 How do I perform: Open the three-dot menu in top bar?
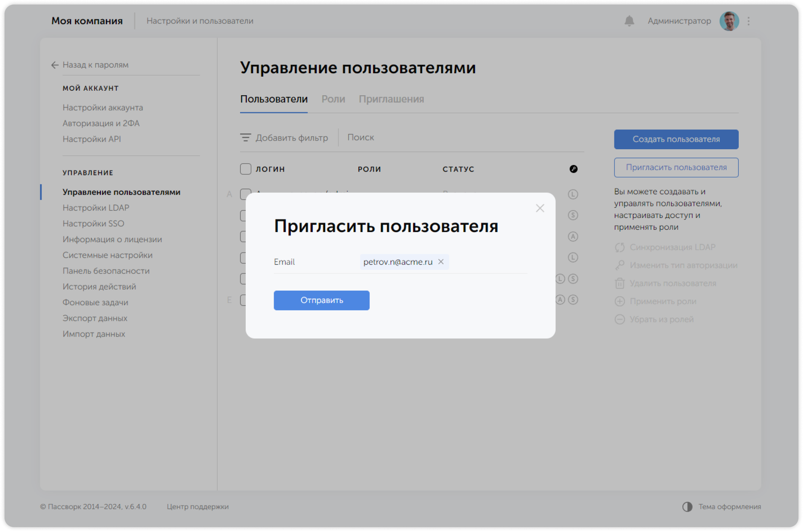(748, 21)
